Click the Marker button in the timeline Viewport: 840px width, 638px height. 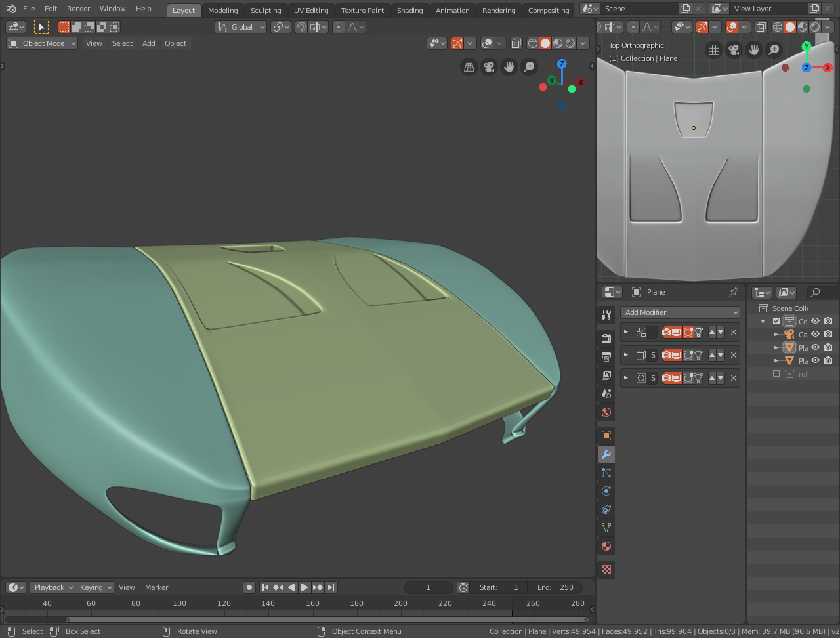point(156,587)
